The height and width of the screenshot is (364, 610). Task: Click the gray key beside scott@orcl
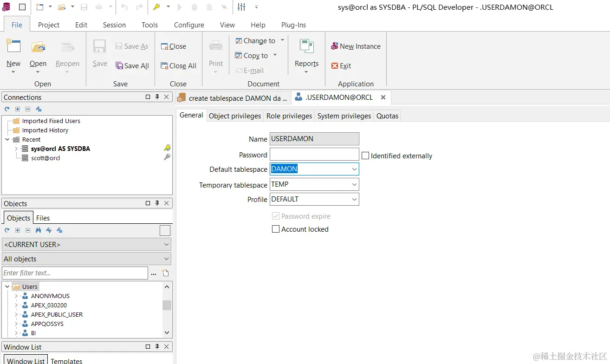pyautogui.click(x=167, y=157)
